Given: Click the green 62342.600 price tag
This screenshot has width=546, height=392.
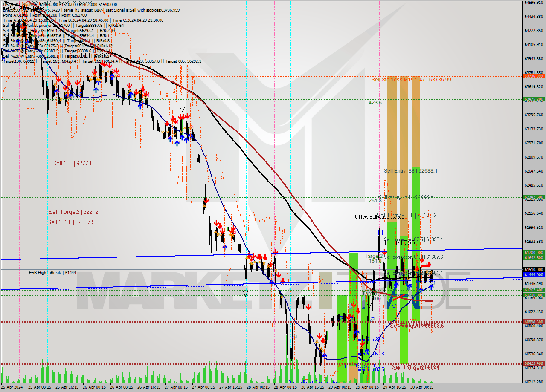Looking at the screenshot, I should click(x=533, y=197).
